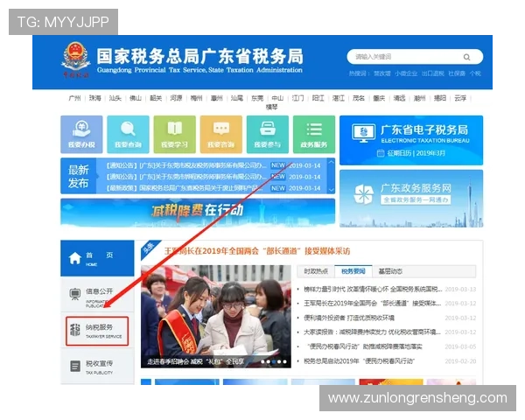Click the highlighted blue carousel dot indicator
This screenshot has width=525, height=420.
click(x=274, y=361)
